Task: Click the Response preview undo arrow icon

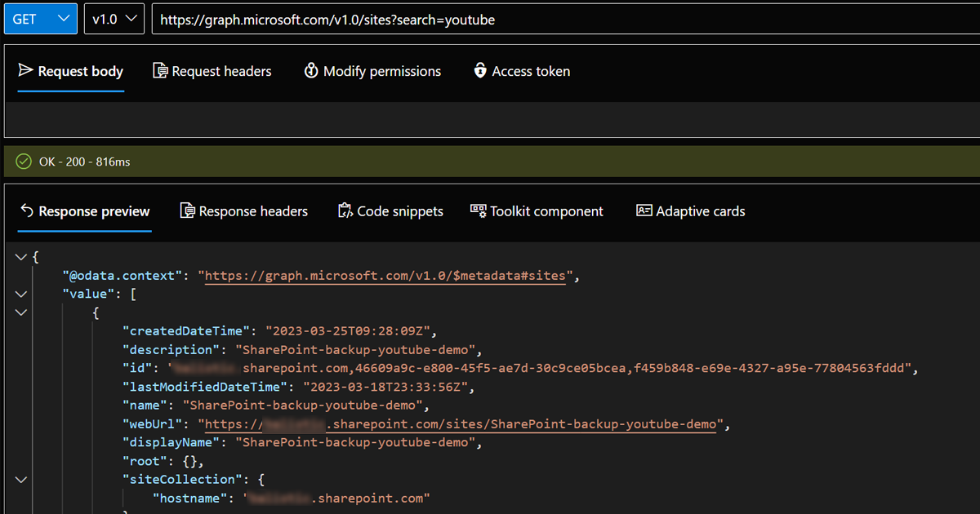Action: click(x=26, y=211)
